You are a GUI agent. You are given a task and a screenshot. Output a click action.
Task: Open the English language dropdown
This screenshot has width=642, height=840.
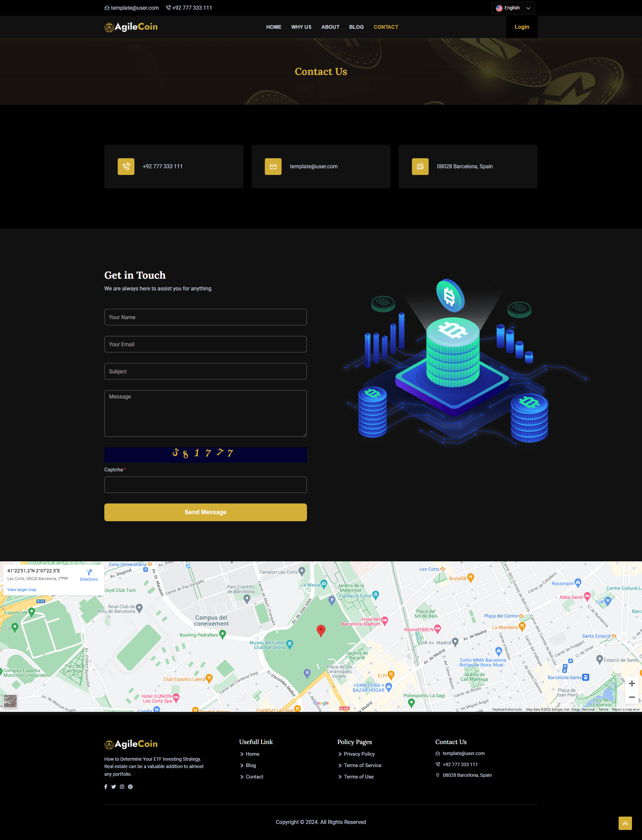tap(513, 8)
